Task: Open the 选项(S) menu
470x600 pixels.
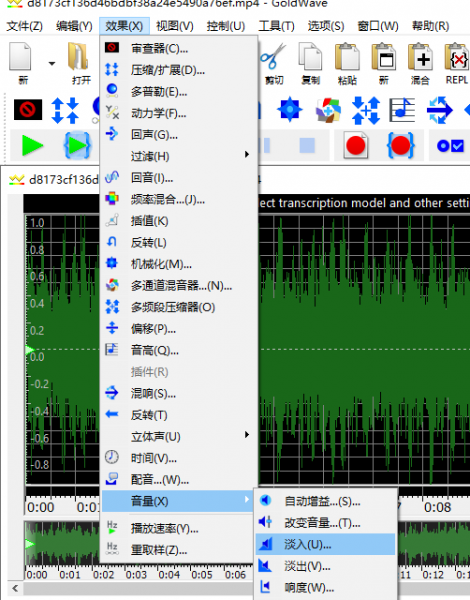Action: click(326, 26)
